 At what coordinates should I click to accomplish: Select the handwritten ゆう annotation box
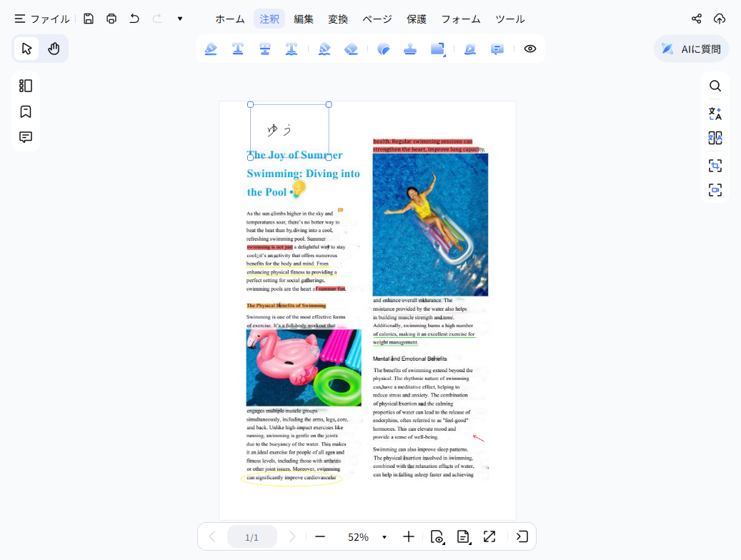(289, 131)
